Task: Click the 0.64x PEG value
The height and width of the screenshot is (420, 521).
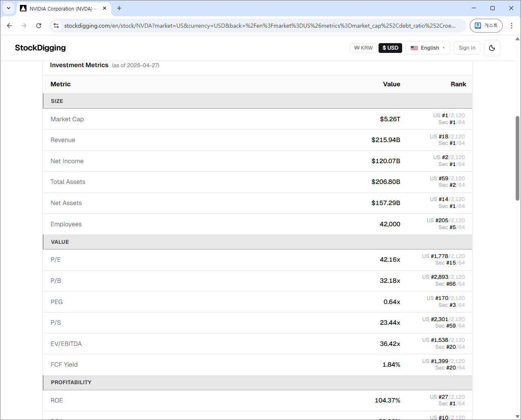Action: pos(392,302)
